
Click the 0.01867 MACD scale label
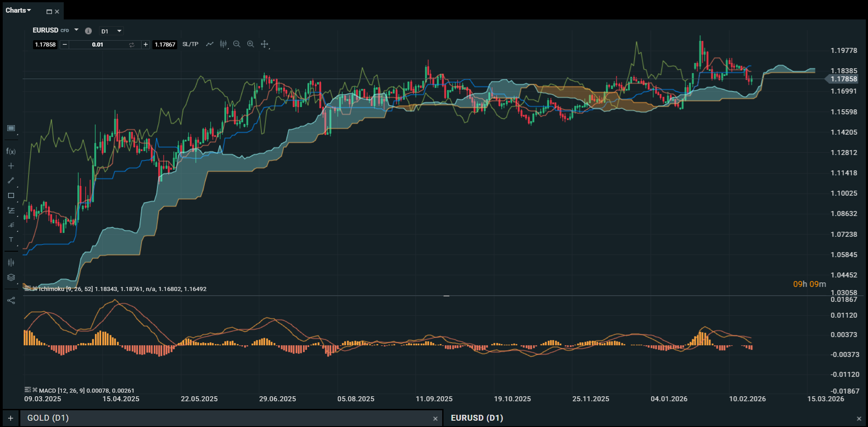tap(844, 300)
